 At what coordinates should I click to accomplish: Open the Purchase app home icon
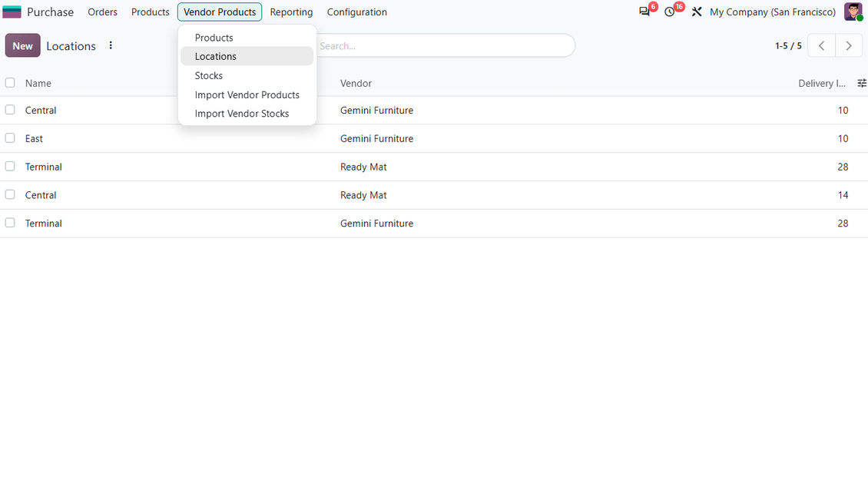click(12, 12)
